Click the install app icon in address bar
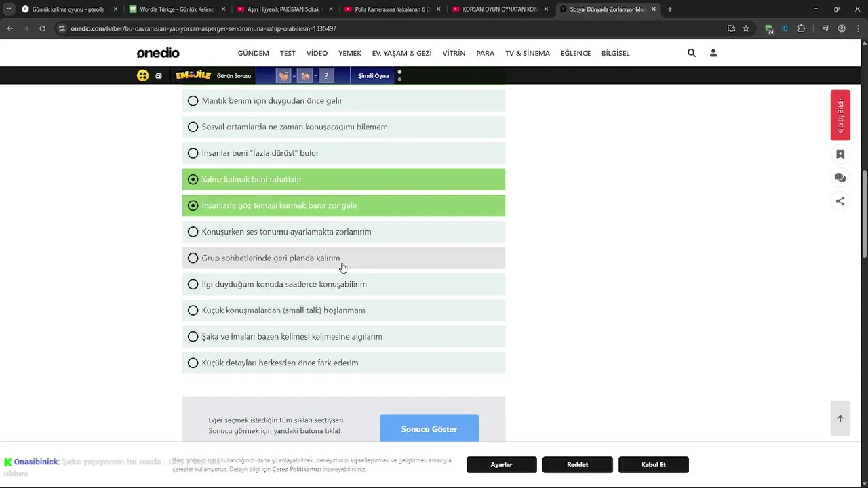 (731, 28)
